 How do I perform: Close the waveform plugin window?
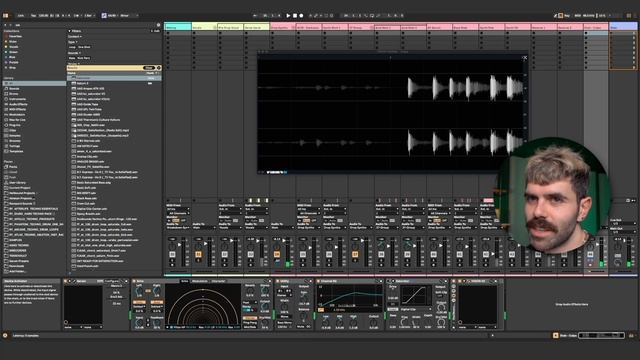[525, 58]
